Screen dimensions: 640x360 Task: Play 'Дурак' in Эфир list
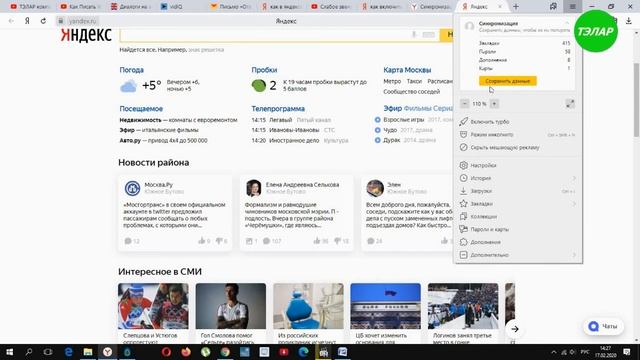(x=378, y=140)
